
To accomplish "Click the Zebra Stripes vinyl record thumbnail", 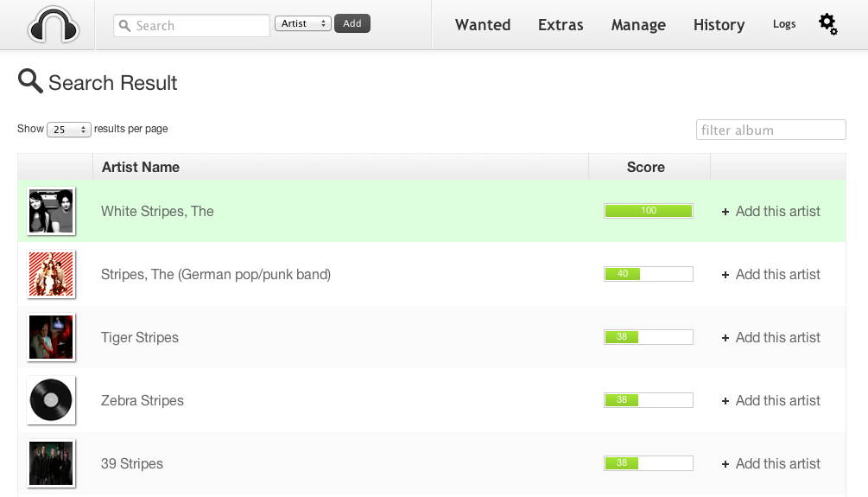I will click(x=51, y=400).
